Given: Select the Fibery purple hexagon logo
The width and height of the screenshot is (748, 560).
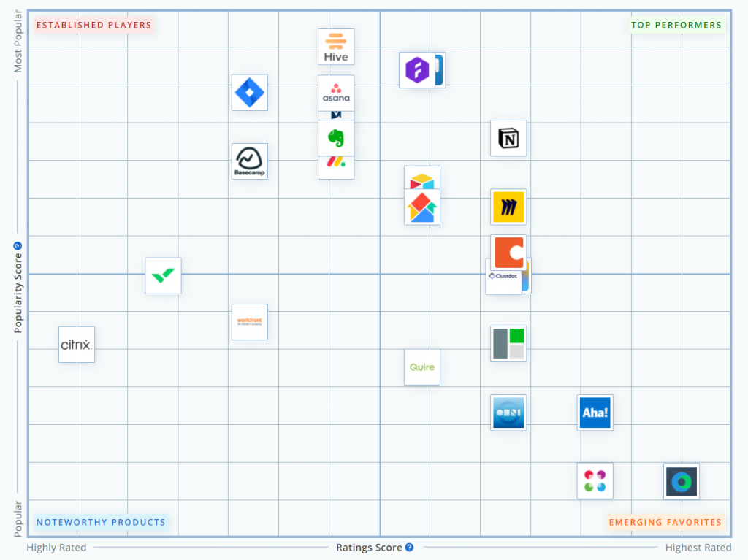Looking at the screenshot, I should 416,70.
